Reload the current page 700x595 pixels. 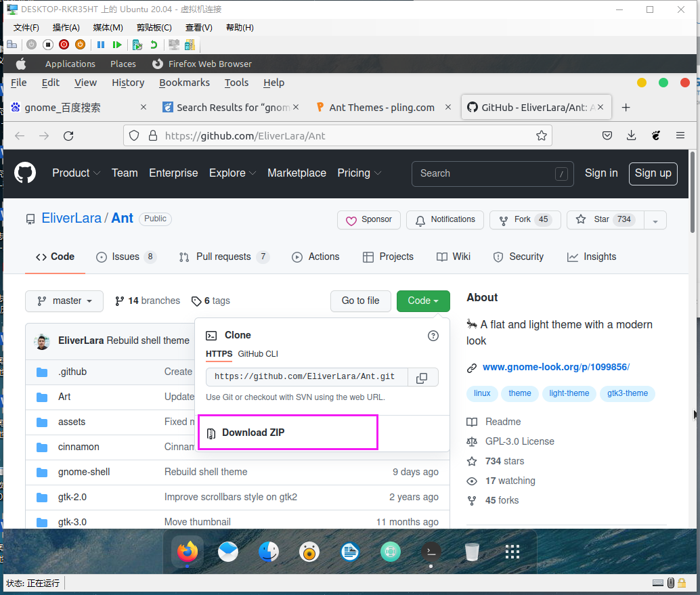click(x=68, y=135)
